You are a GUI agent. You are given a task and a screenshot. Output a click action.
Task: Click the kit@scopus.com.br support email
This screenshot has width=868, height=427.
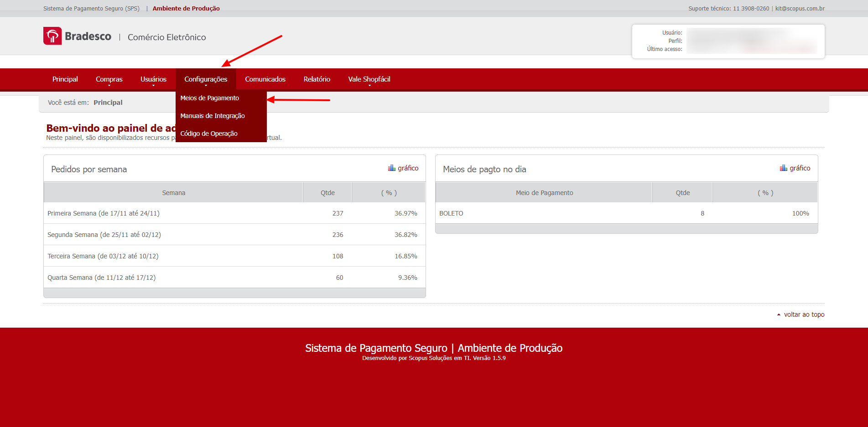[800, 9]
